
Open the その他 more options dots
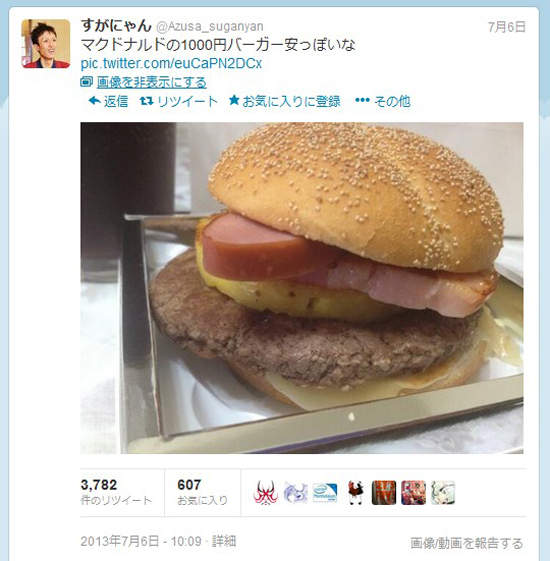(362, 101)
